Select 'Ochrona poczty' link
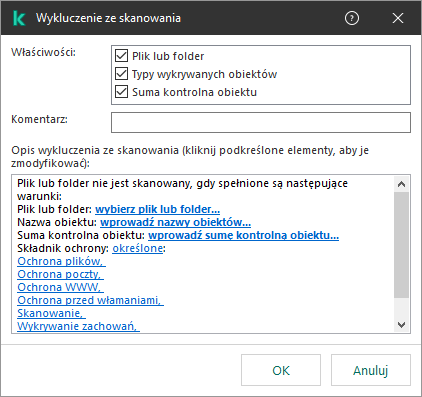The height and width of the screenshot is (397, 422). pyautogui.click(x=60, y=274)
